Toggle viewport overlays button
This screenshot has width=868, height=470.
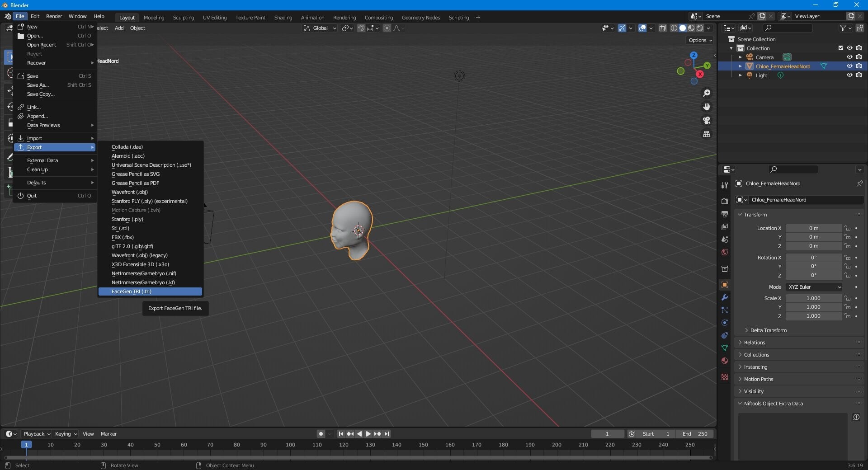[642, 28]
